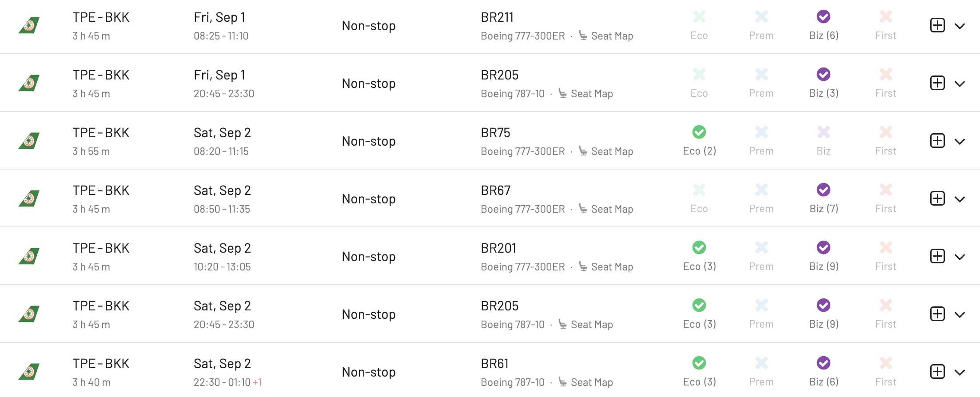Image resolution: width=980 pixels, height=397 pixels.
Task: Click EVA Air logo on BR67 row
Action: pos(29,198)
